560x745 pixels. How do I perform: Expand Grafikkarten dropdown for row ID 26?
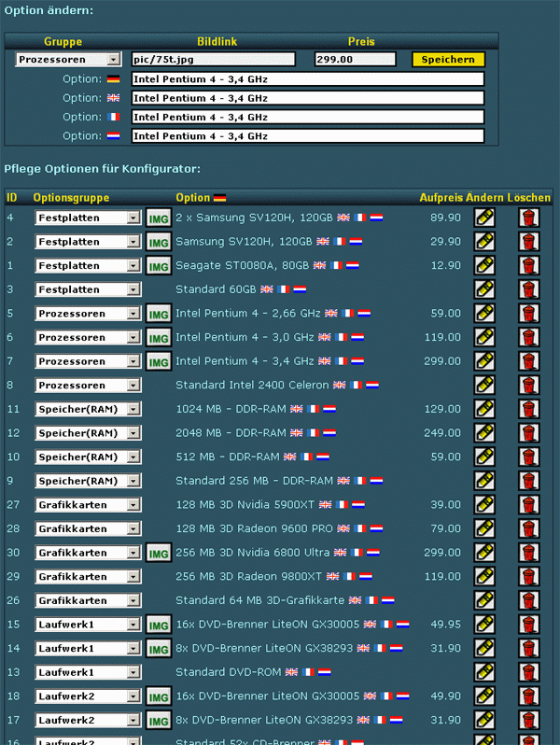[x=88, y=600]
